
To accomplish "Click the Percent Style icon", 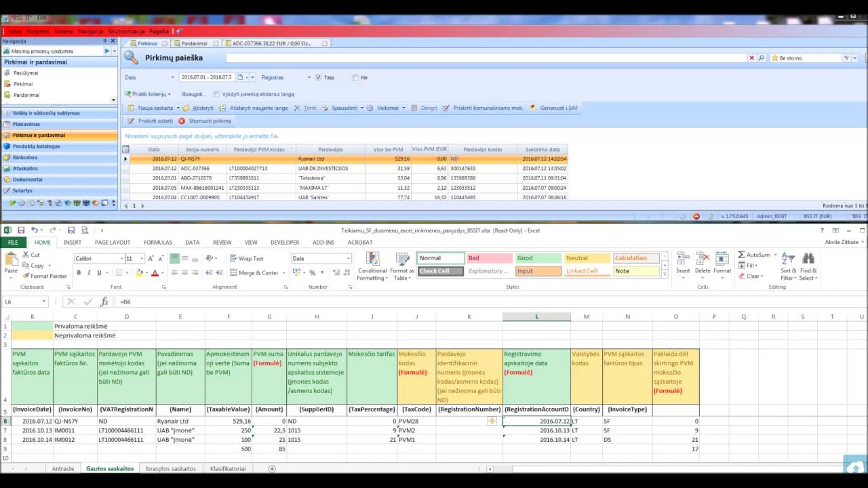I will tap(312, 272).
